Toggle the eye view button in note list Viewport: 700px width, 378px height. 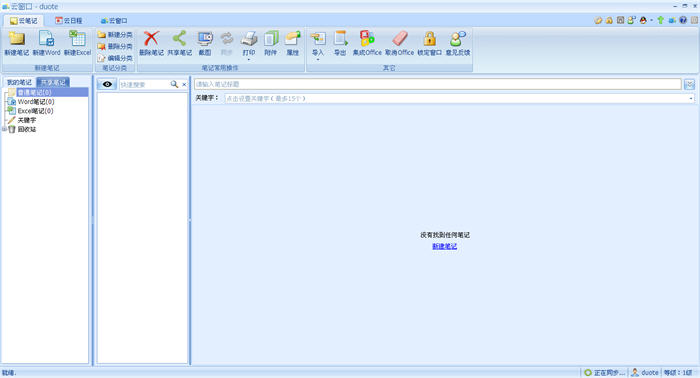coord(107,84)
